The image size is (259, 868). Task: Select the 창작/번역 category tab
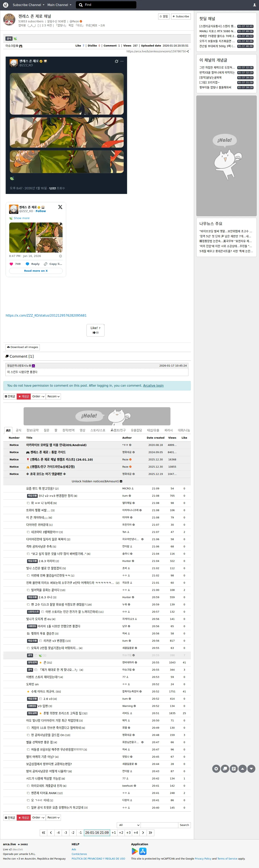[68, 430]
